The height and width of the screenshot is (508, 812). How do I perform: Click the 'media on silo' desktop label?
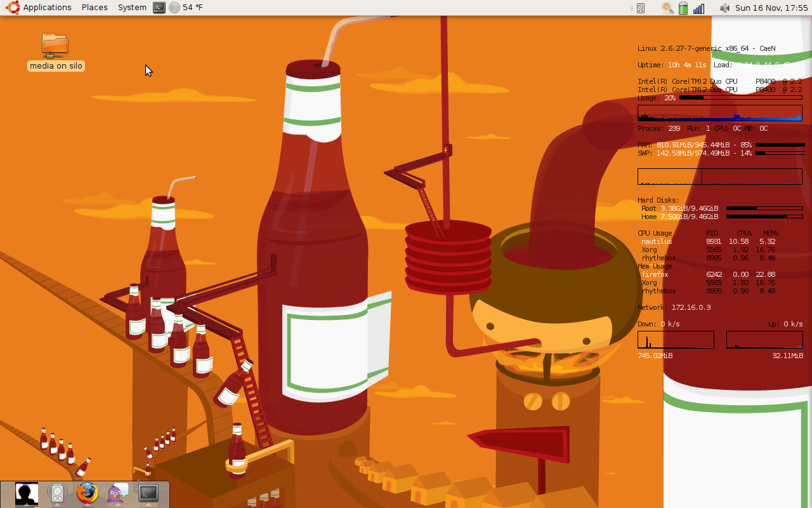coord(56,66)
